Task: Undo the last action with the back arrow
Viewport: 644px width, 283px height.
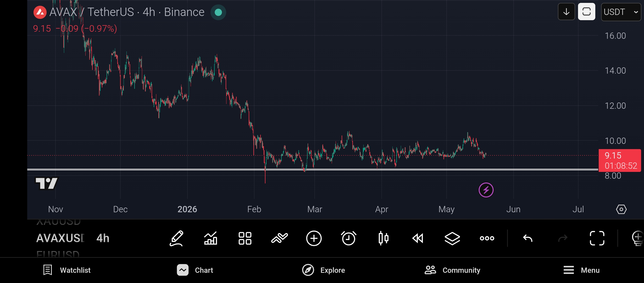Action: 528,238
